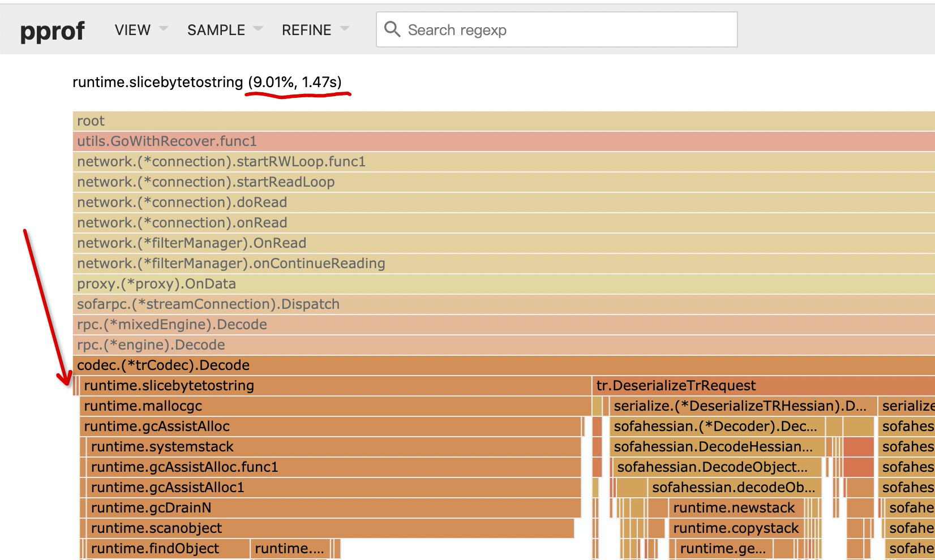Select network.(*connection).doRead frame
935x560 pixels.
tap(504, 203)
